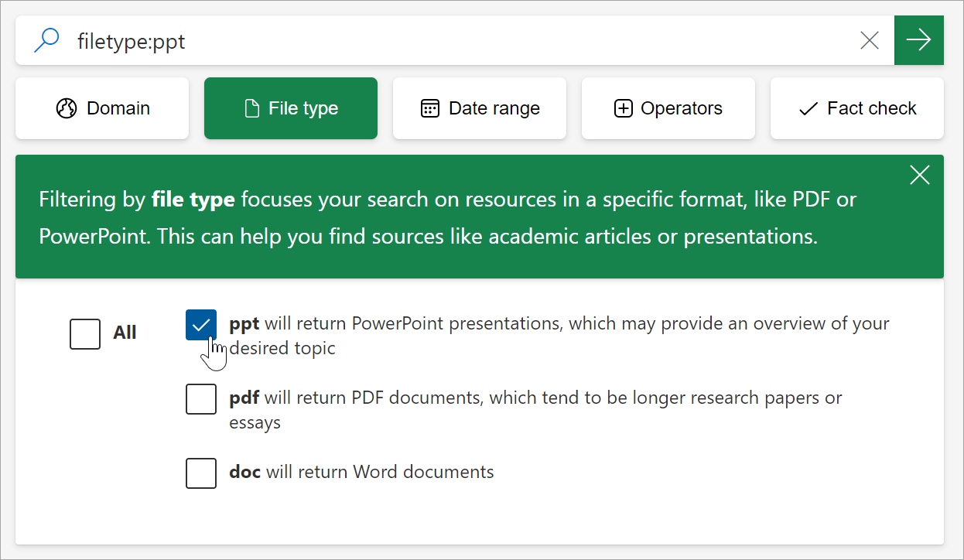Submit the search using the green arrow icon
The width and height of the screenshot is (964, 560).
tap(918, 39)
